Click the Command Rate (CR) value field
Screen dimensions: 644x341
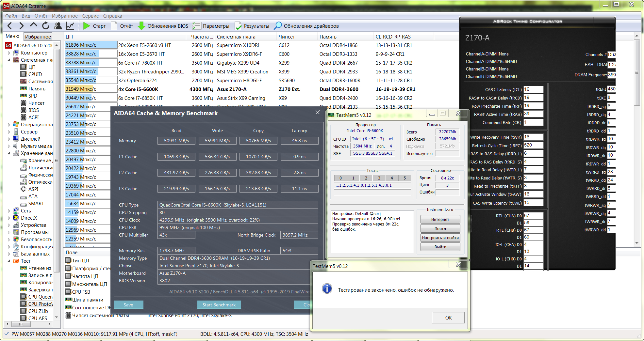pyautogui.click(x=533, y=122)
